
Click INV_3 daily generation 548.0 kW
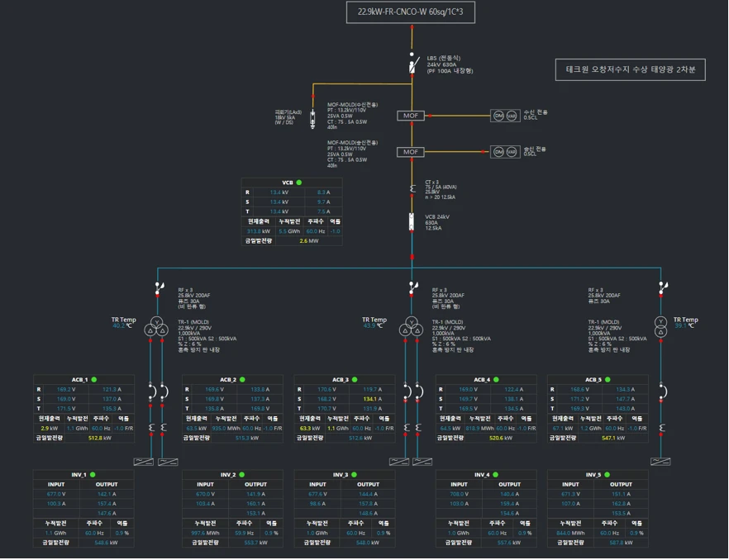(367, 543)
